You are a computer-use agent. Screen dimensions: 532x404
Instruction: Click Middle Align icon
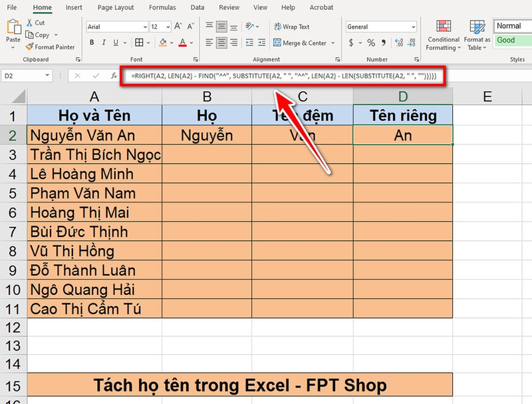[x=221, y=26]
